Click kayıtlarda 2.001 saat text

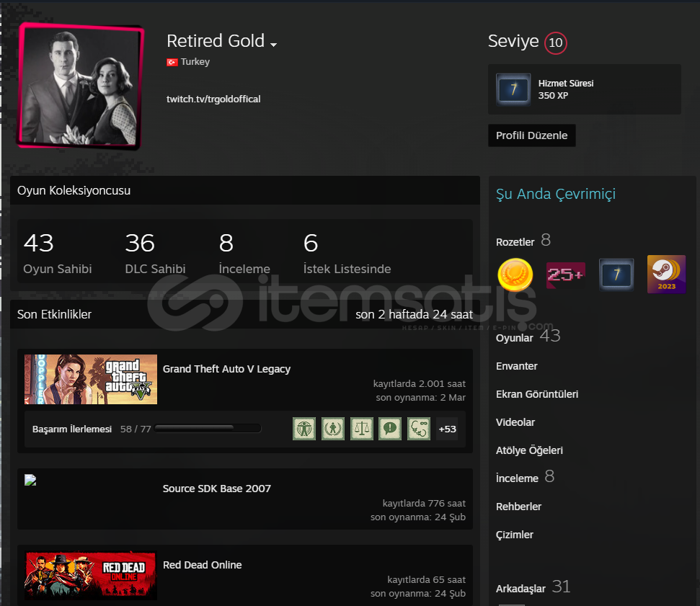(x=419, y=384)
